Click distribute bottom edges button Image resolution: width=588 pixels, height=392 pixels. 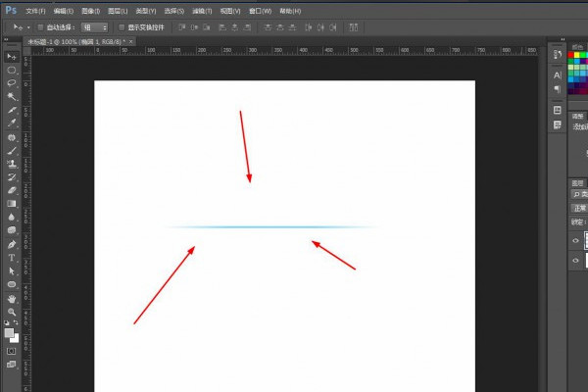click(x=292, y=27)
